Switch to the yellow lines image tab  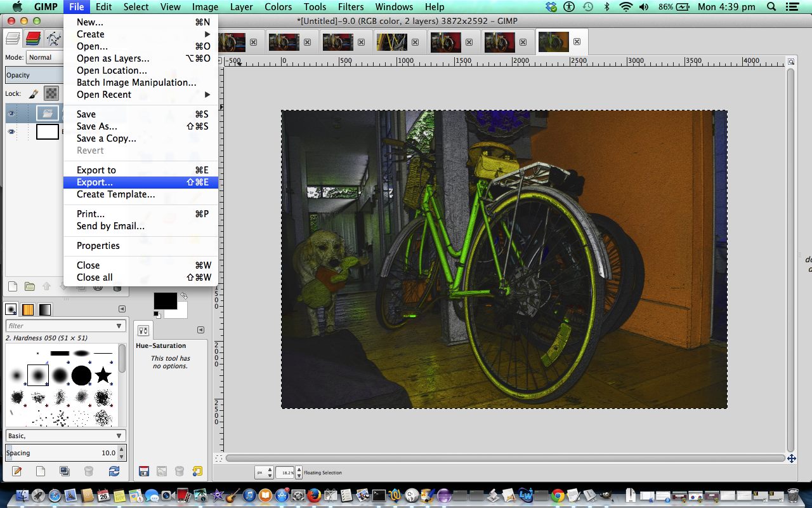[x=392, y=42]
